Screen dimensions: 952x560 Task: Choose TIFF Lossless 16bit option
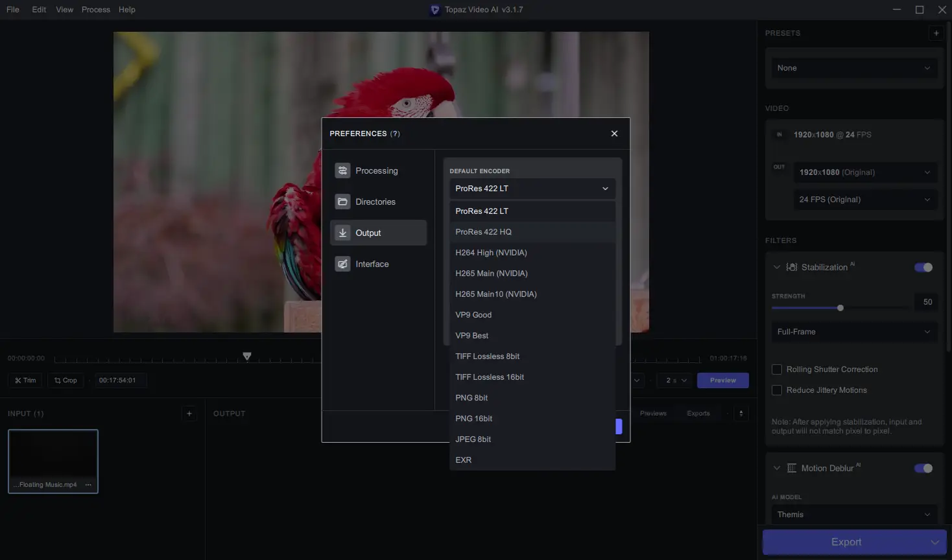tap(532, 377)
